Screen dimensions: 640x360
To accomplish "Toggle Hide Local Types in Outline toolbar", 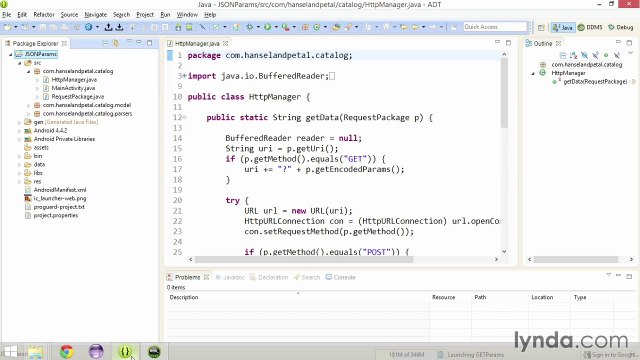I will 617,55.
